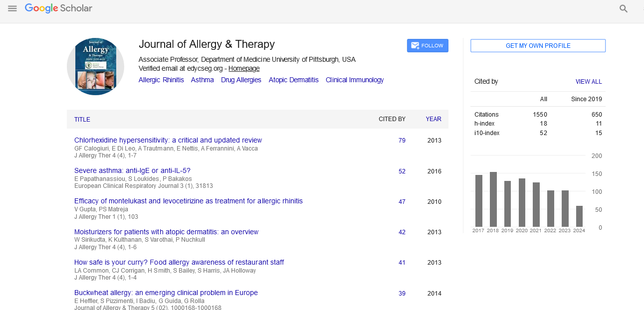Select the Allergic Rhinitis topic link
644x310 pixels.
pos(161,80)
